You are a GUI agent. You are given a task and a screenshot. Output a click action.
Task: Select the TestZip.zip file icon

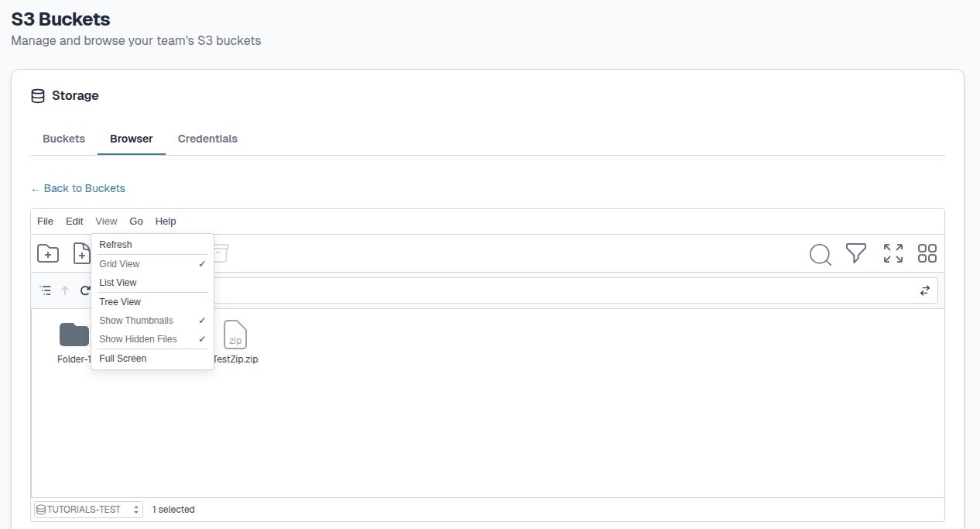point(235,335)
